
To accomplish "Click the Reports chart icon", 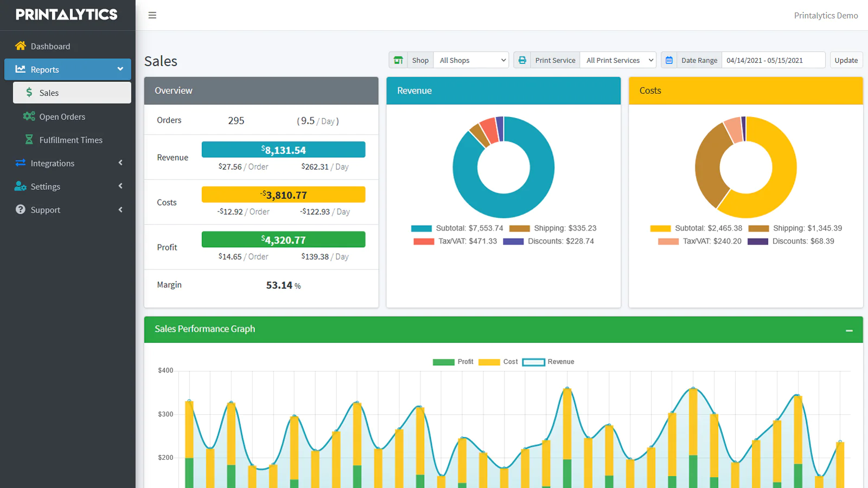I will pyautogui.click(x=21, y=69).
